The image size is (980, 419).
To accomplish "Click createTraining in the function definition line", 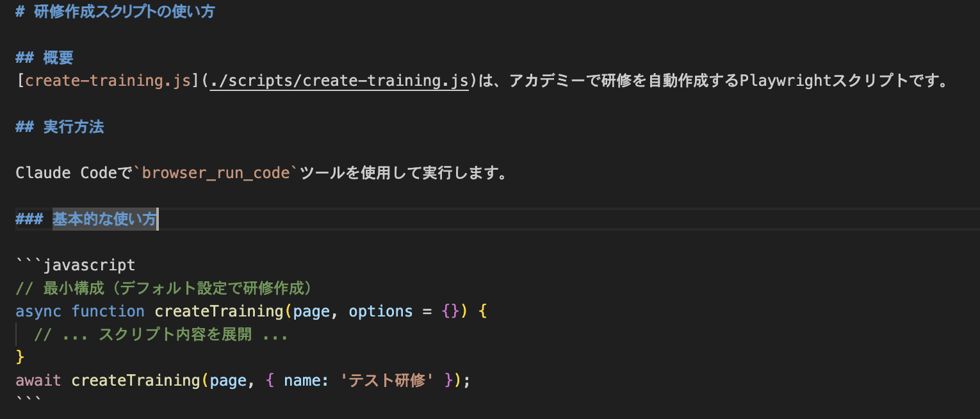I will 219,311.
